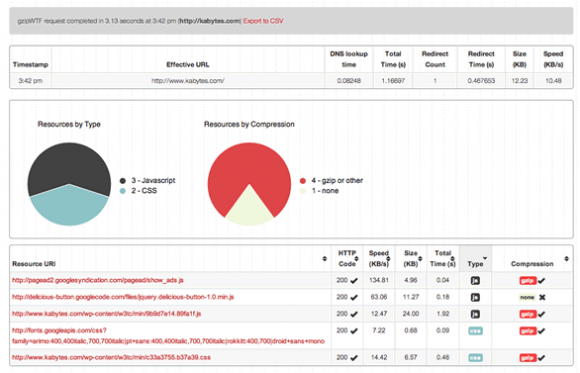The image size is (580, 373).
Task: Click the speed cell 63.06
Action: tap(379, 297)
